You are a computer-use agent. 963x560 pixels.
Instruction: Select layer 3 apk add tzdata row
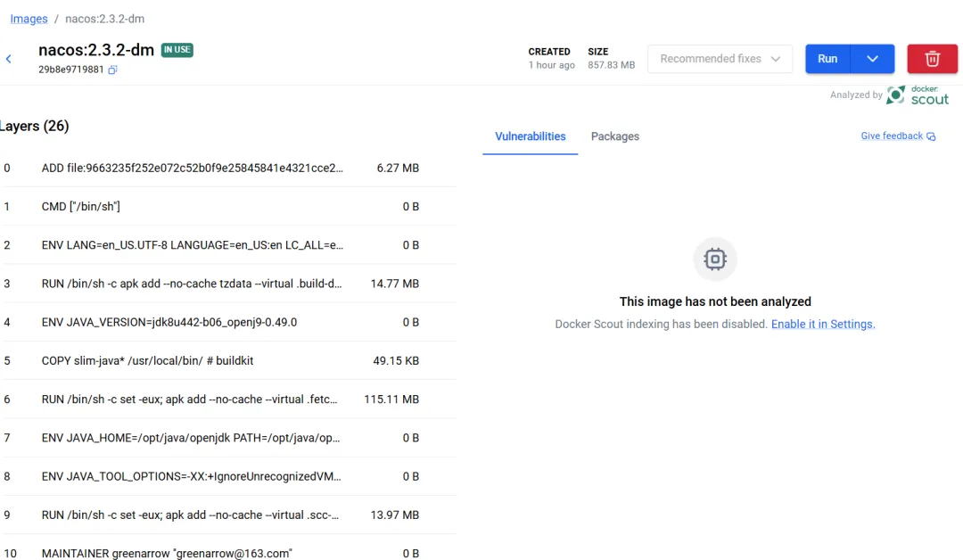tap(228, 284)
